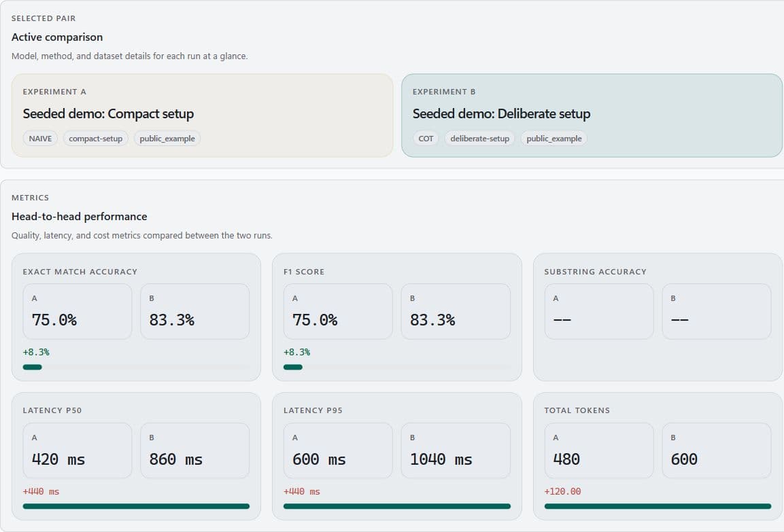Click the Latency P50 progress bar
The image size is (784, 532).
pyautogui.click(x=136, y=506)
